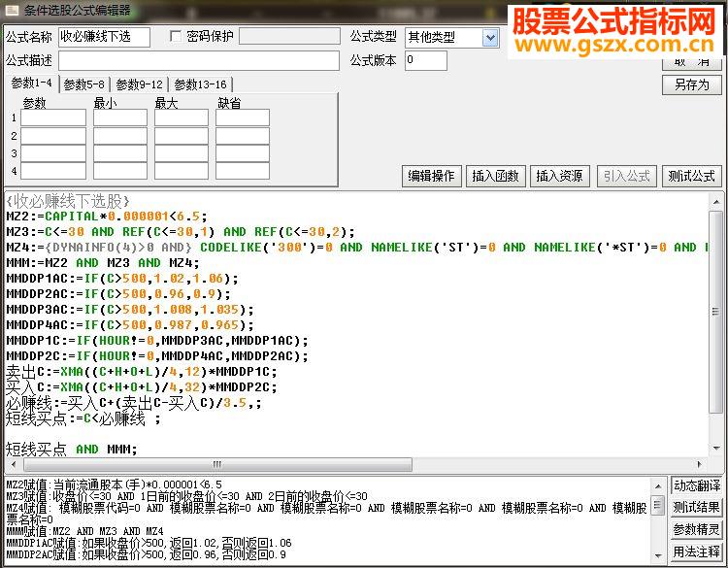Click the 公式名称 input field
728x568 pixels.
click(105, 37)
